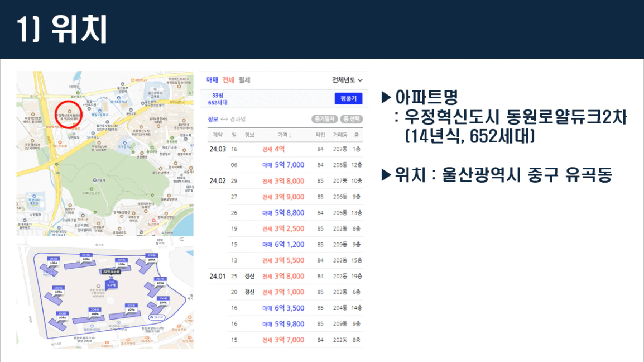Click the 입구문 entrance badge on site map
Screen dimensions: 644x362
[x=157, y=317]
